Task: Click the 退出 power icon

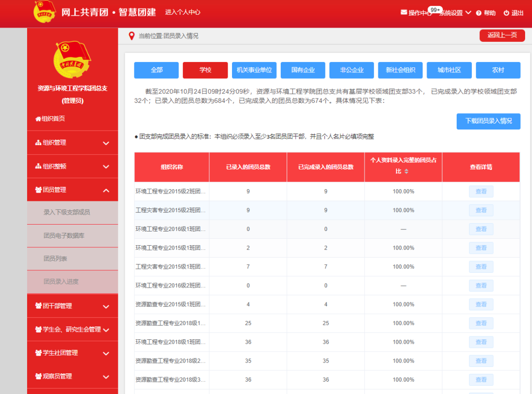Action: [x=506, y=13]
